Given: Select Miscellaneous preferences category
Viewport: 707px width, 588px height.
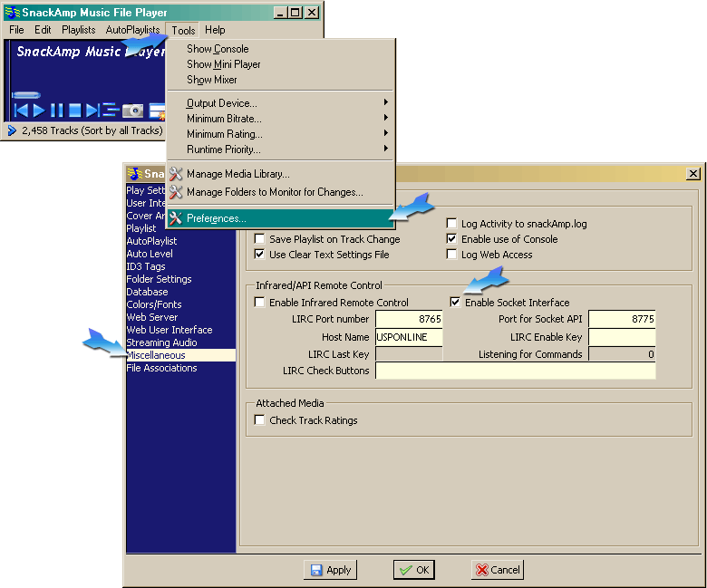Looking at the screenshot, I should pos(180,355).
